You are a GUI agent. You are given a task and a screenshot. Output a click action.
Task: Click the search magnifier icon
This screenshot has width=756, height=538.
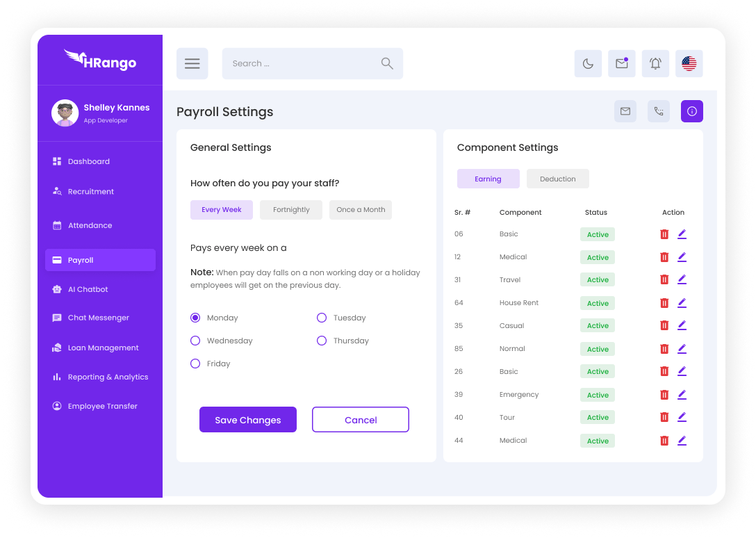(387, 64)
